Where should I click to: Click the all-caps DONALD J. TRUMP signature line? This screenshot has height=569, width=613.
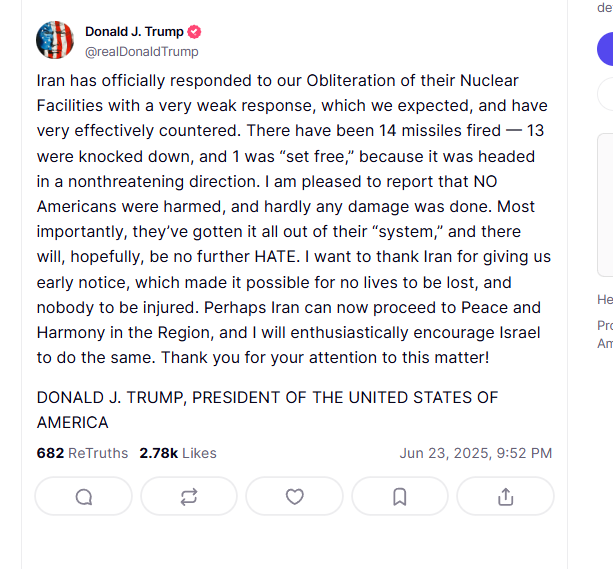coord(267,410)
